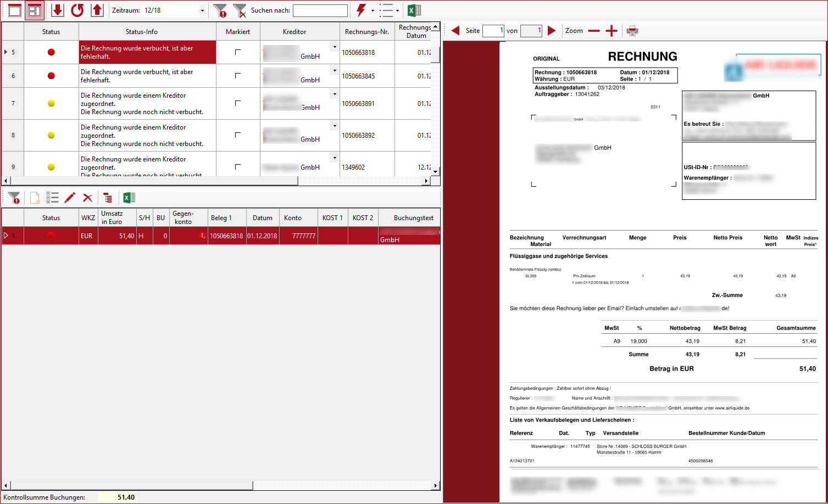Export invoice list to Excel in top toolbar
This screenshot has width=828, height=504.
tap(414, 10)
